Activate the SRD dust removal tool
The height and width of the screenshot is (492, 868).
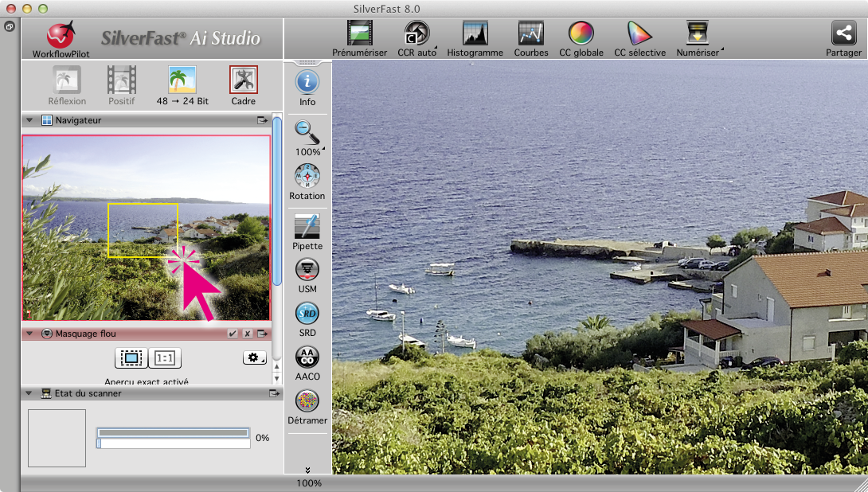click(x=307, y=313)
